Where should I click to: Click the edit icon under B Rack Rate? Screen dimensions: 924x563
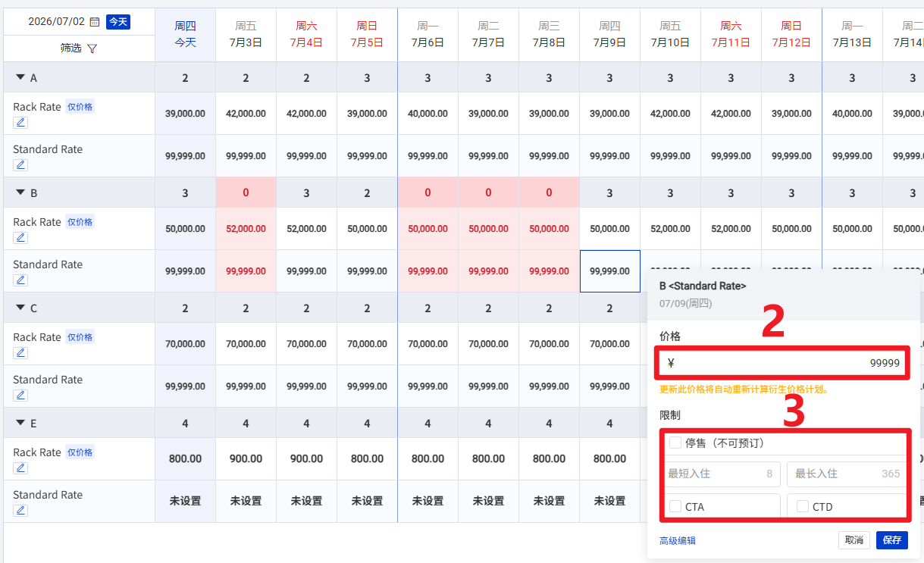(x=21, y=238)
